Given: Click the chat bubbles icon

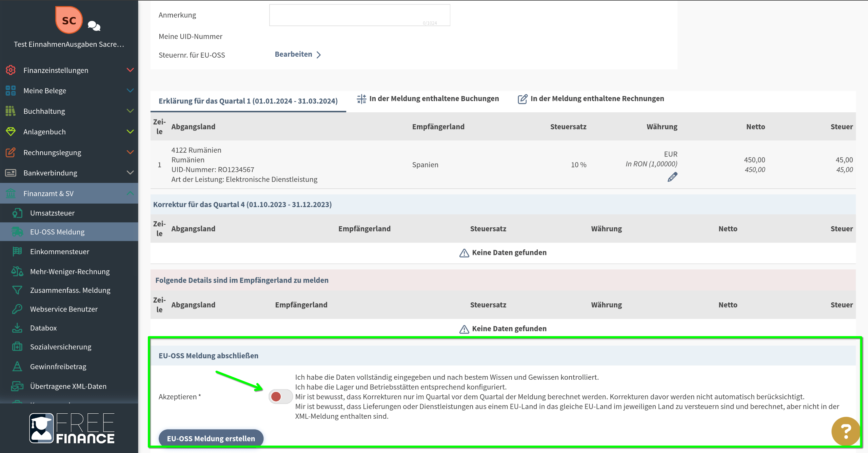Looking at the screenshot, I should coord(94,26).
